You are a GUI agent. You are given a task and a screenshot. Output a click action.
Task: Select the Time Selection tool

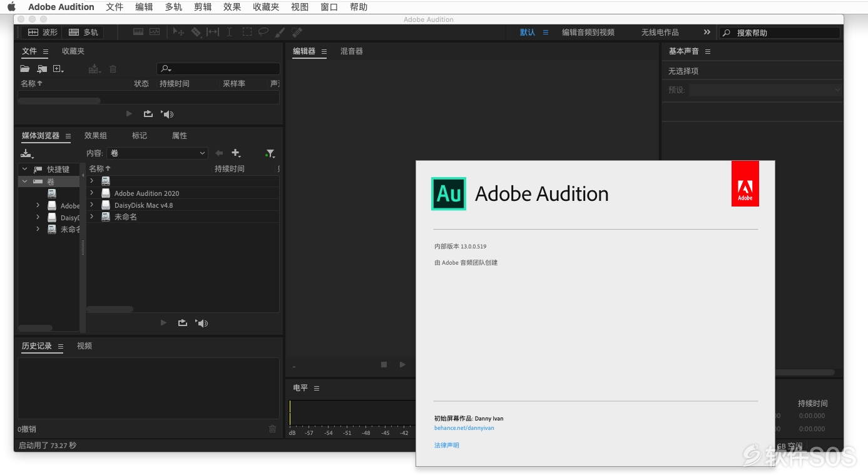pyautogui.click(x=230, y=32)
